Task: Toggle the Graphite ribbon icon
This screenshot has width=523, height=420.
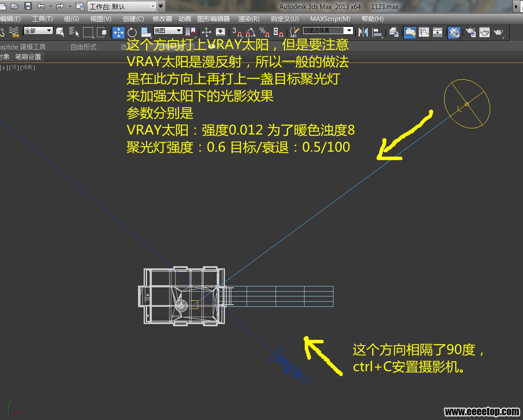Action: point(410,32)
